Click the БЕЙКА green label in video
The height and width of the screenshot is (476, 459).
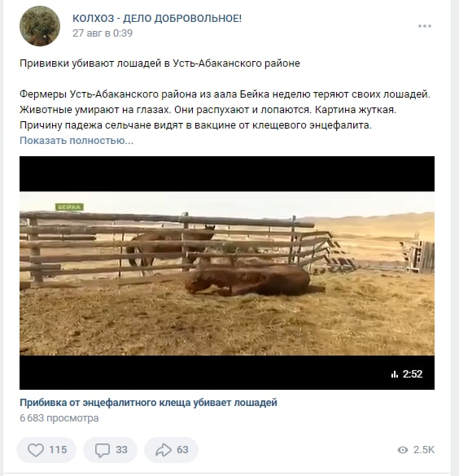tap(69, 207)
